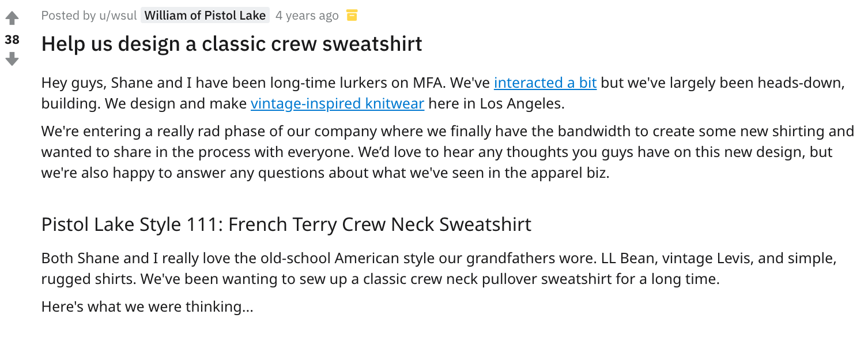
Task: Click the William of Pistol Lake flair
Action: click(x=205, y=16)
